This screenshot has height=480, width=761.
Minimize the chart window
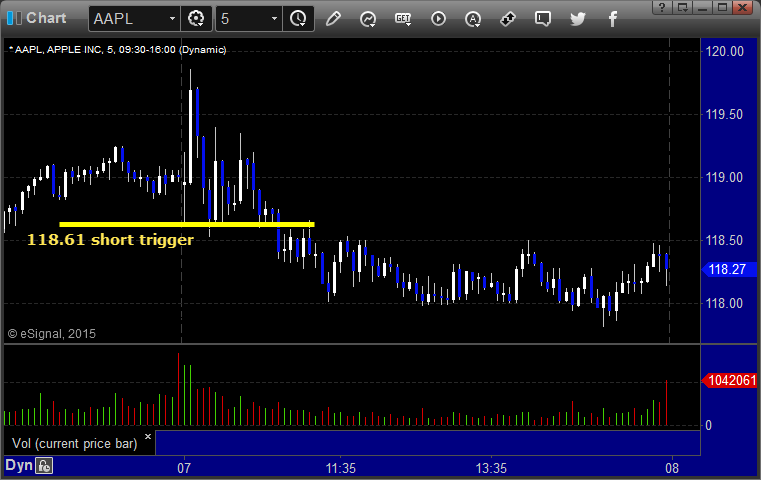[x=702, y=7]
